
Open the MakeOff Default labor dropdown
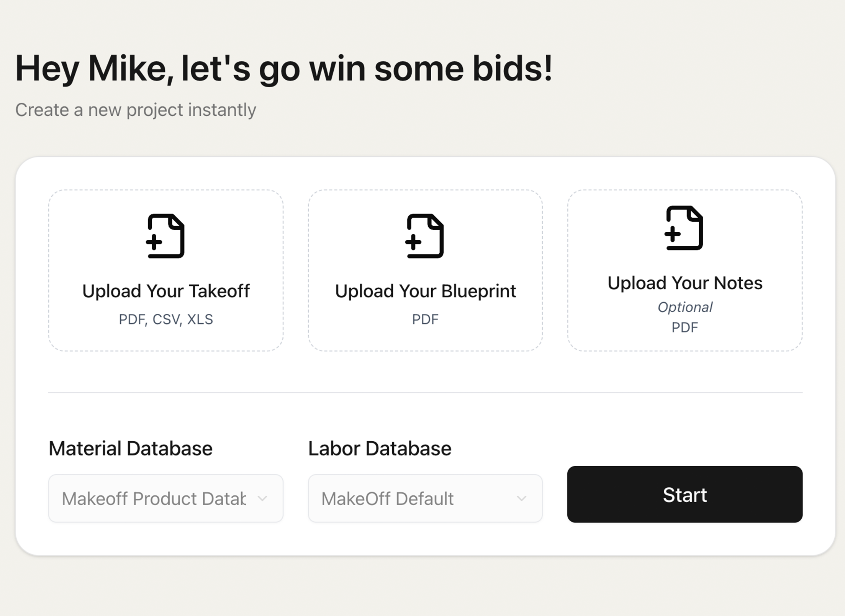[425, 498]
